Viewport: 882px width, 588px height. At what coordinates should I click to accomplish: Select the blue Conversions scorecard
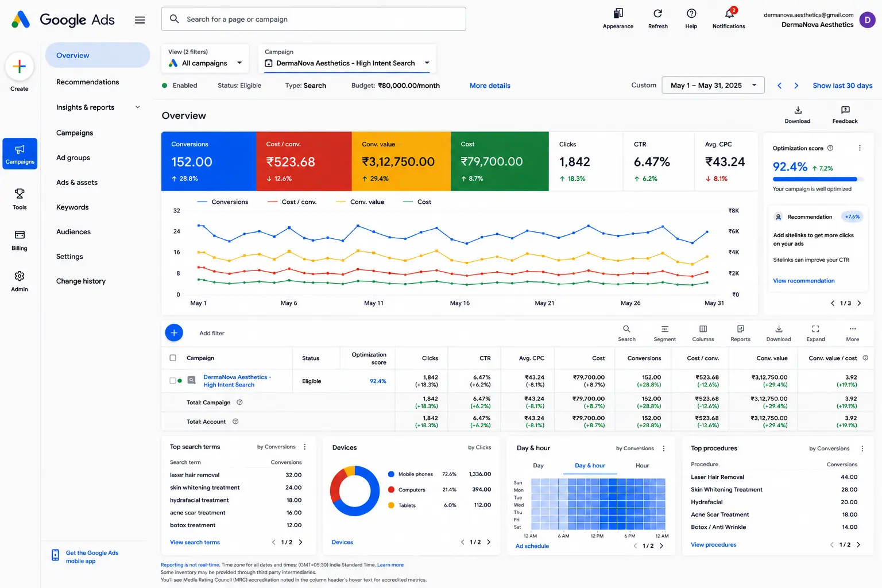pos(209,161)
